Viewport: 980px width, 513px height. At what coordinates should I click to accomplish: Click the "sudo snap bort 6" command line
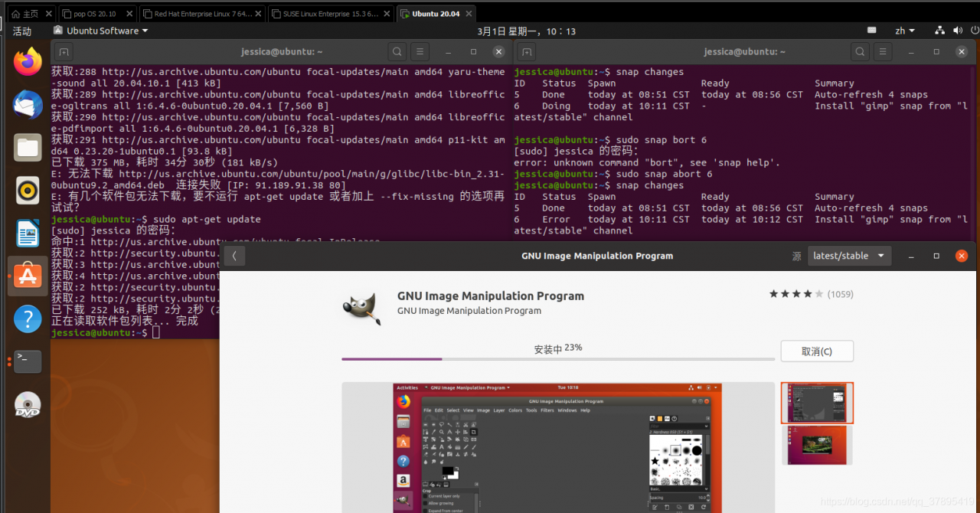(610, 140)
